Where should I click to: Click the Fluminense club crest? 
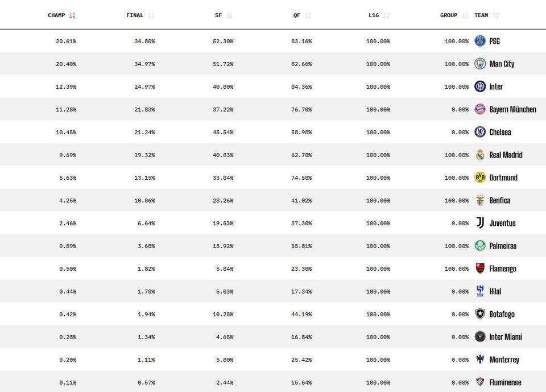click(480, 382)
